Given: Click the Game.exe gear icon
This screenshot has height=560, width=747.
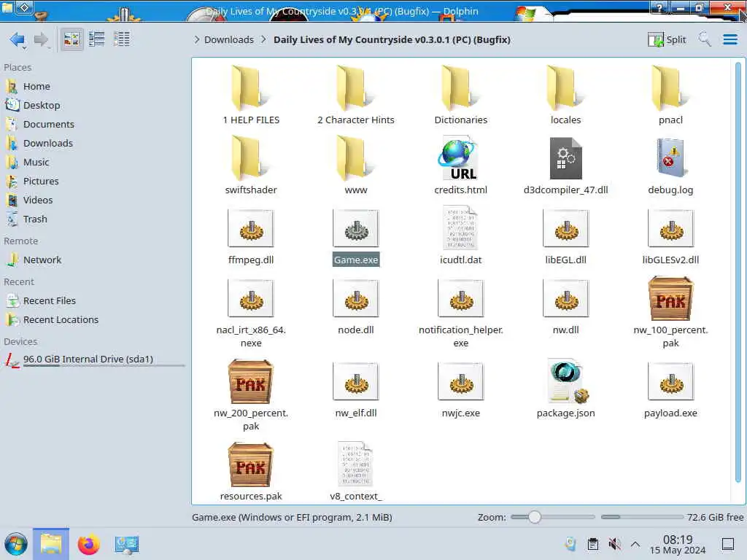Looking at the screenshot, I should tap(356, 229).
